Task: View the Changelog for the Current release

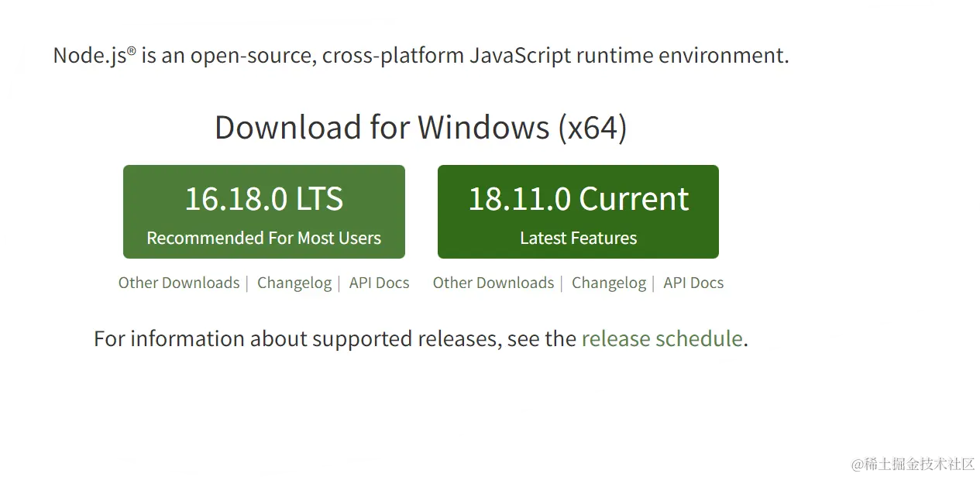Action: pos(609,283)
